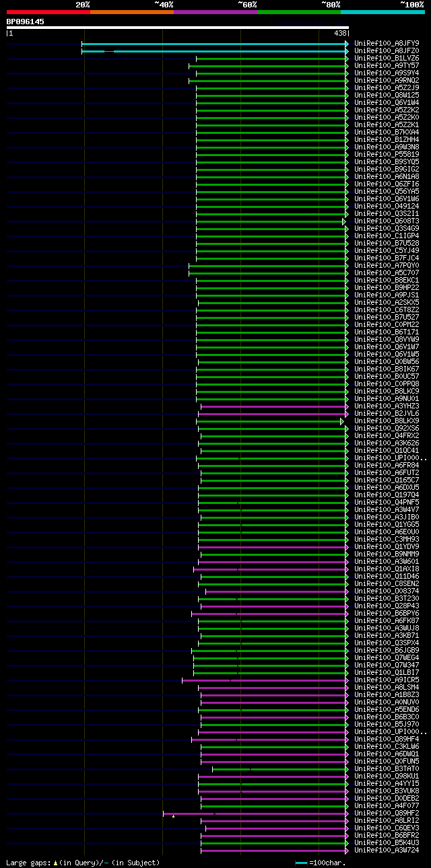Screen dimensions: 431x868
Task: Click the purple bar for UniRef100_A3YHZ3
Action: (274, 406)
